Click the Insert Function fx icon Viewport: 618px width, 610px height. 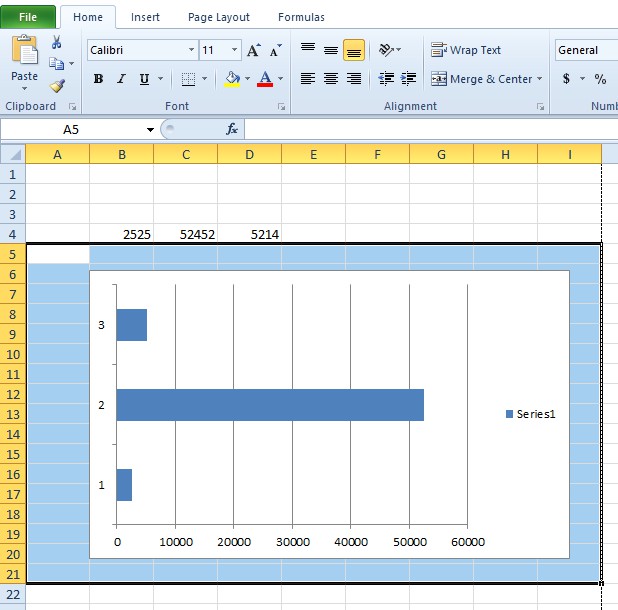point(232,129)
